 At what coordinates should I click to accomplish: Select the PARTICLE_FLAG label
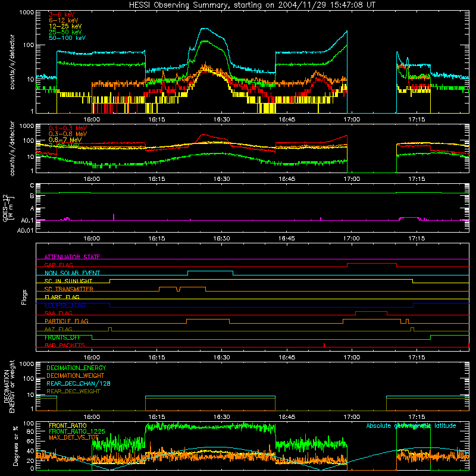coord(66,321)
